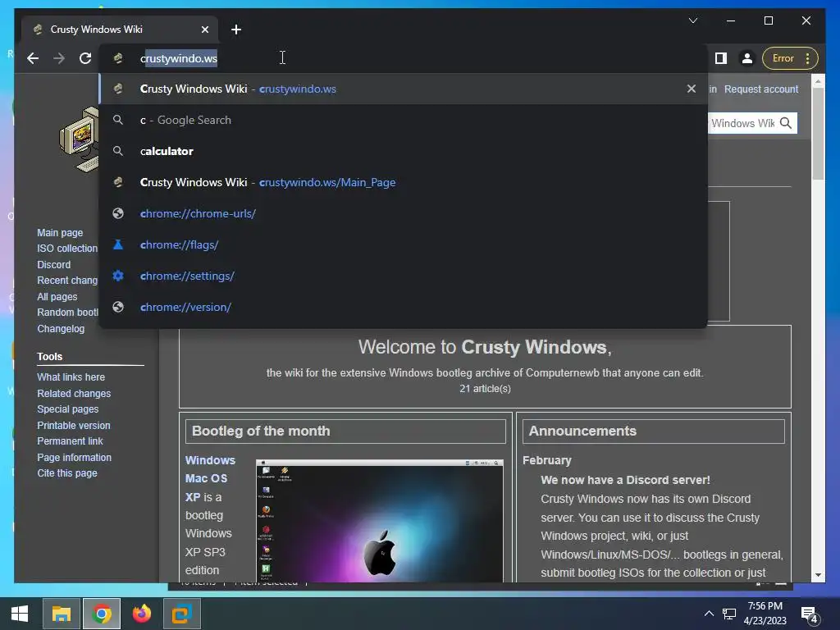Open the Windows Start menu

coord(20,614)
